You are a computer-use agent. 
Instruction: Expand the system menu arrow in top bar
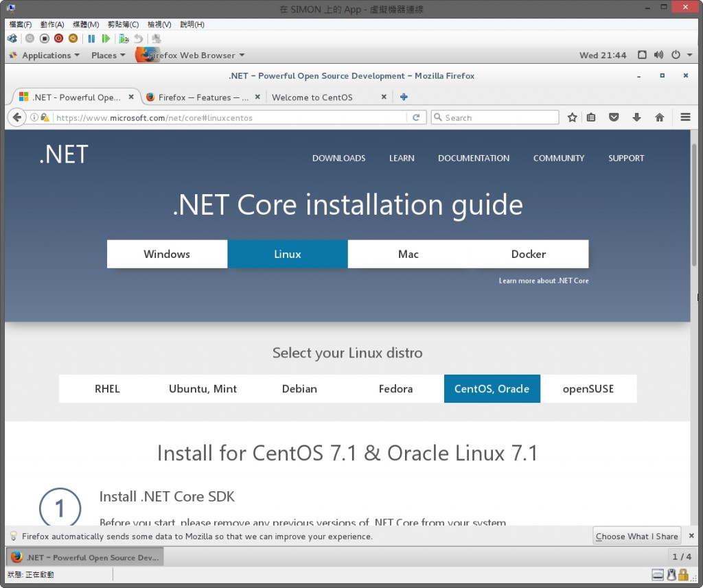[689, 55]
